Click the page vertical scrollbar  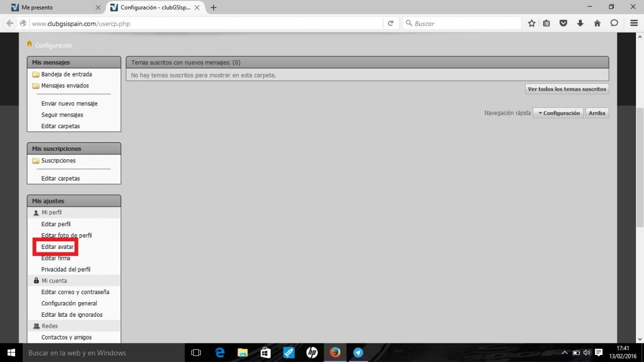(640, 166)
